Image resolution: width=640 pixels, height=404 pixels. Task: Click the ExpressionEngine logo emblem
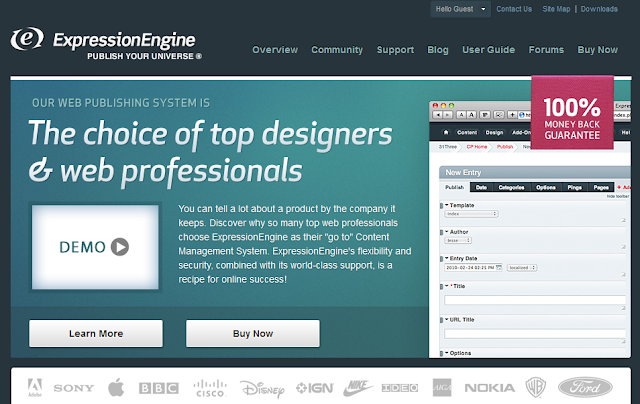[27, 39]
